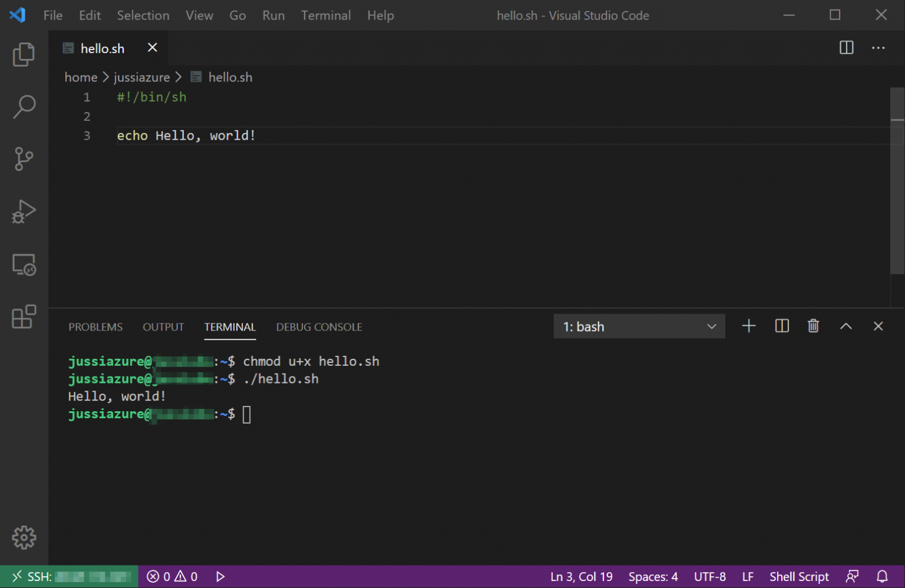
Task: Switch to the OUTPUT panel tab
Action: (163, 327)
